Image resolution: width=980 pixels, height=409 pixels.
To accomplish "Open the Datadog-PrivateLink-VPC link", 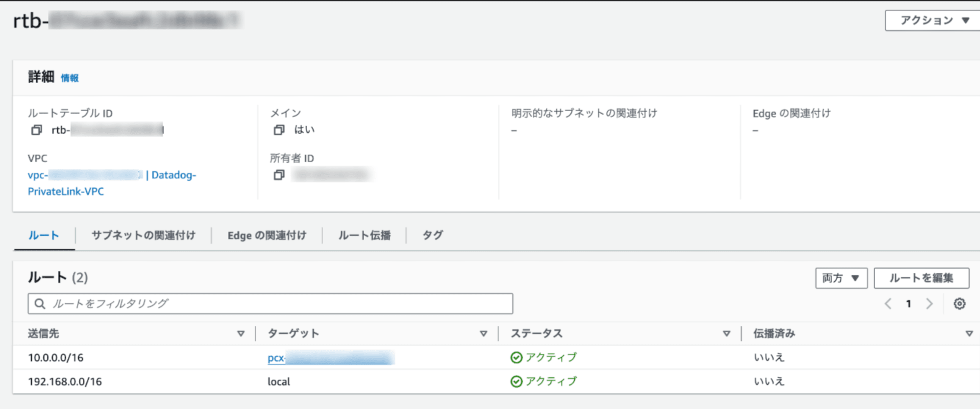I will (112, 183).
